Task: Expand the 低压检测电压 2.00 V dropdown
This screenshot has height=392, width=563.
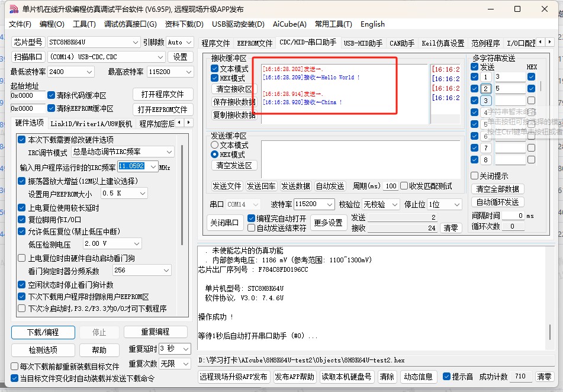Action: click(137, 243)
